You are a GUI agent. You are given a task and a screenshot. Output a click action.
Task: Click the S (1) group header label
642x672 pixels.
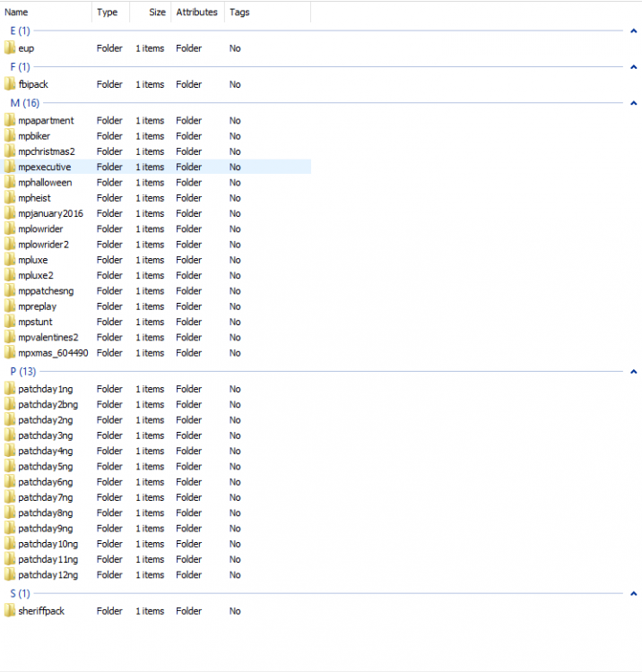(x=20, y=593)
